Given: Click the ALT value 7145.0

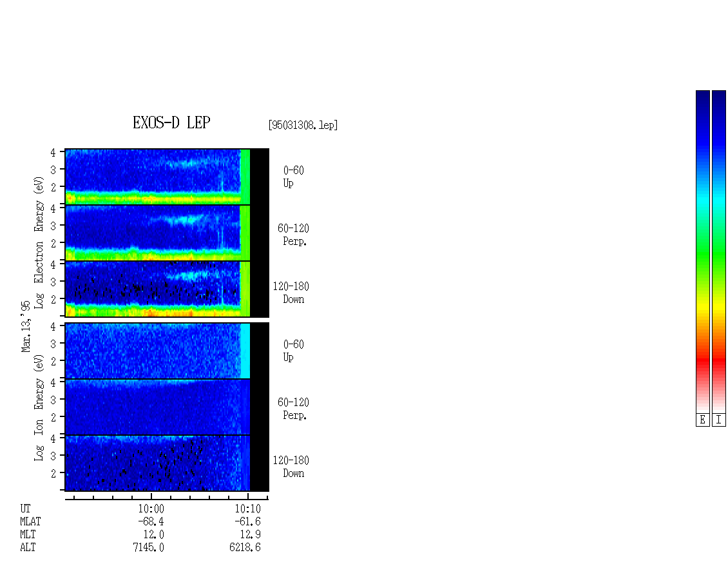Looking at the screenshot, I should tap(149, 547).
